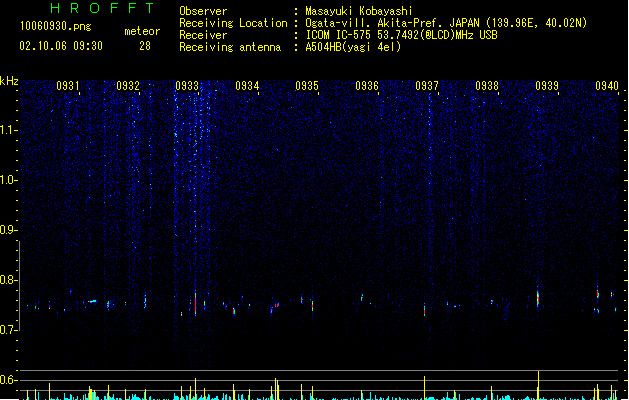Click the 0938 time marker
Viewport: 629px width, 400px height.
point(487,86)
